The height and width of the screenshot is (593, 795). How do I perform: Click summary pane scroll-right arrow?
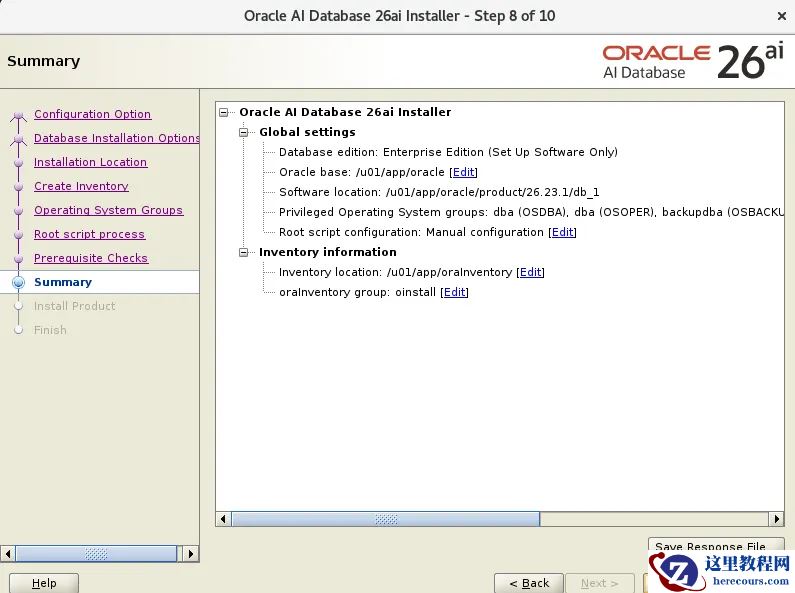pos(776,519)
